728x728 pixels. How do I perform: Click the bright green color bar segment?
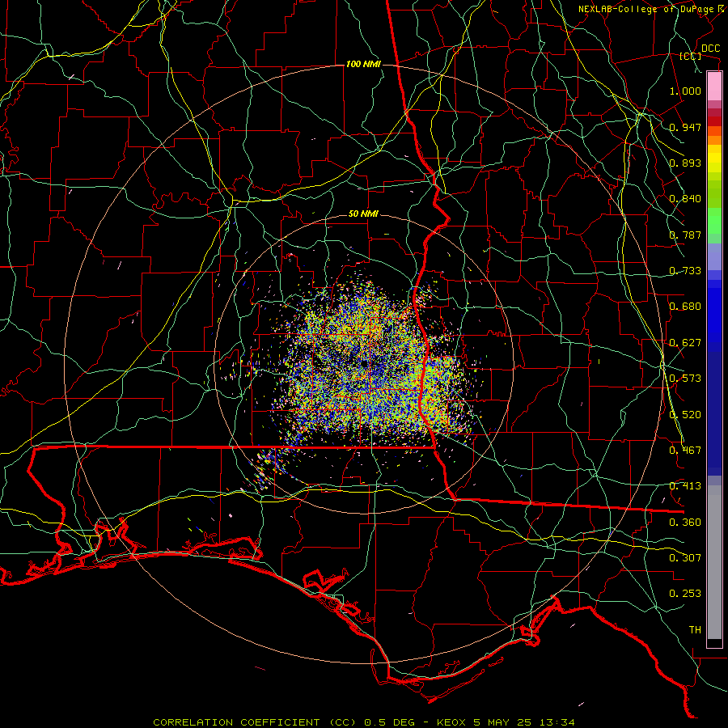click(x=714, y=221)
